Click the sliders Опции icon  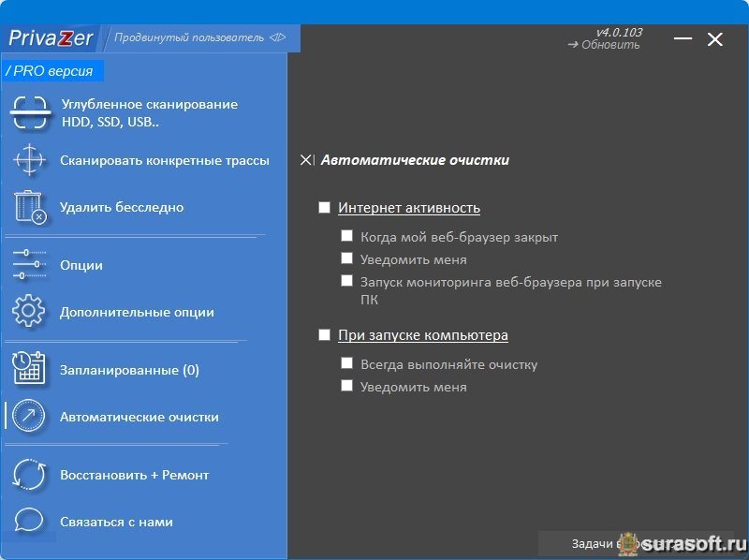point(30,264)
